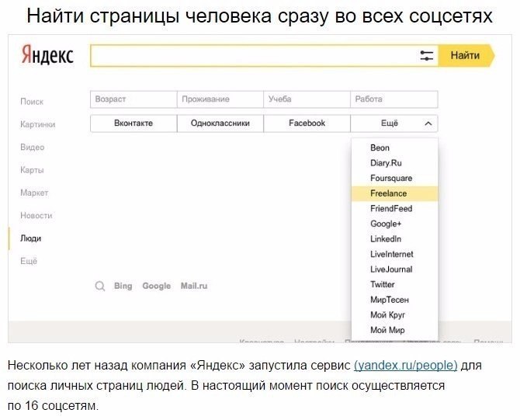Image resolution: width=520 pixels, height=420 pixels.
Task: Click the magnifier icon near Bing
Action: tap(100, 286)
